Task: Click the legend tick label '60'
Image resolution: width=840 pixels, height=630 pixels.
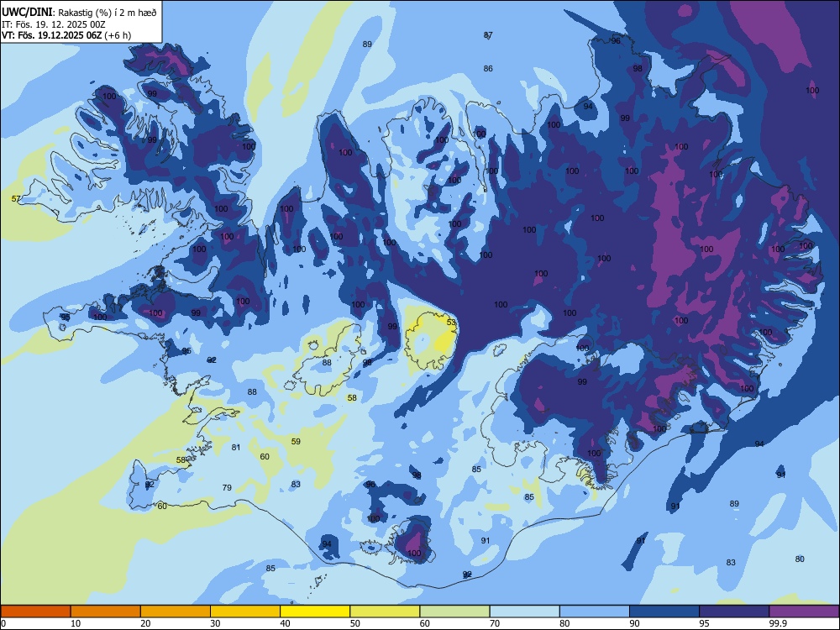Action: pos(425,623)
